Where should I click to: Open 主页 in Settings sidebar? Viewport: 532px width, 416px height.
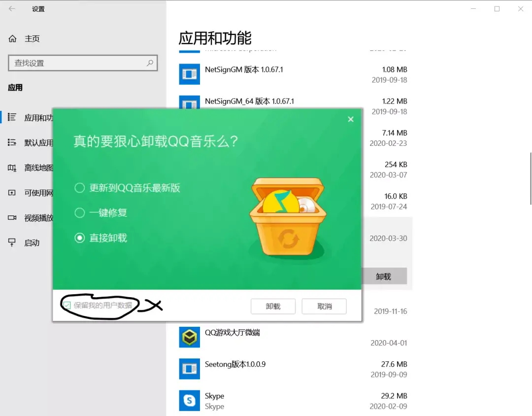tap(32, 39)
